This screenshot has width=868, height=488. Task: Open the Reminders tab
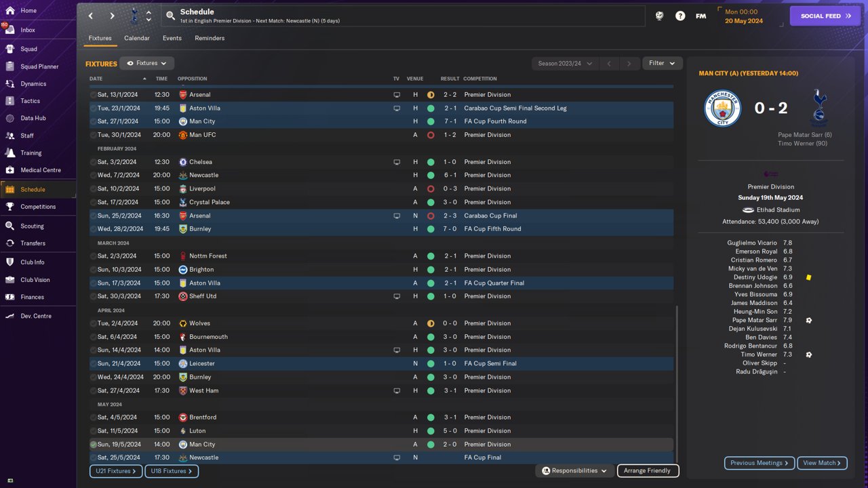click(210, 38)
